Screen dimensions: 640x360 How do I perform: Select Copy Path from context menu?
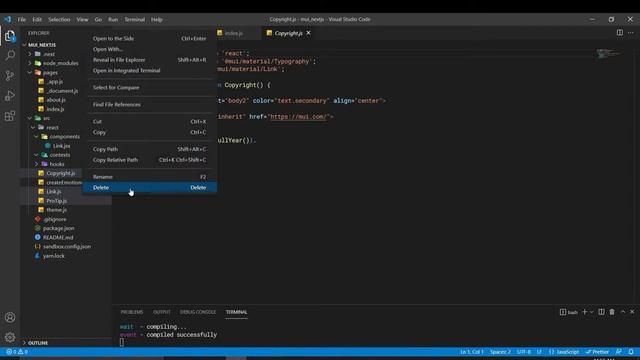pyautogui.click(x=149, y=149)
